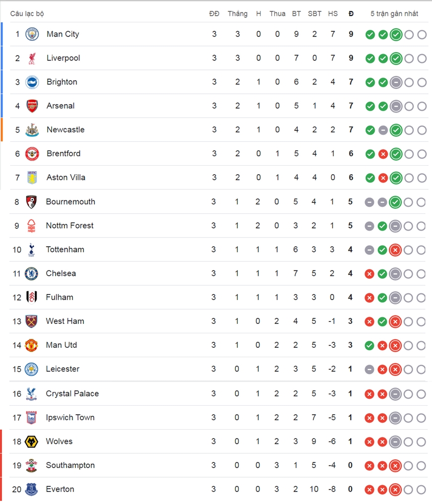
Task: Click the Liverpool club crest icon
Action: click(32, 58)
